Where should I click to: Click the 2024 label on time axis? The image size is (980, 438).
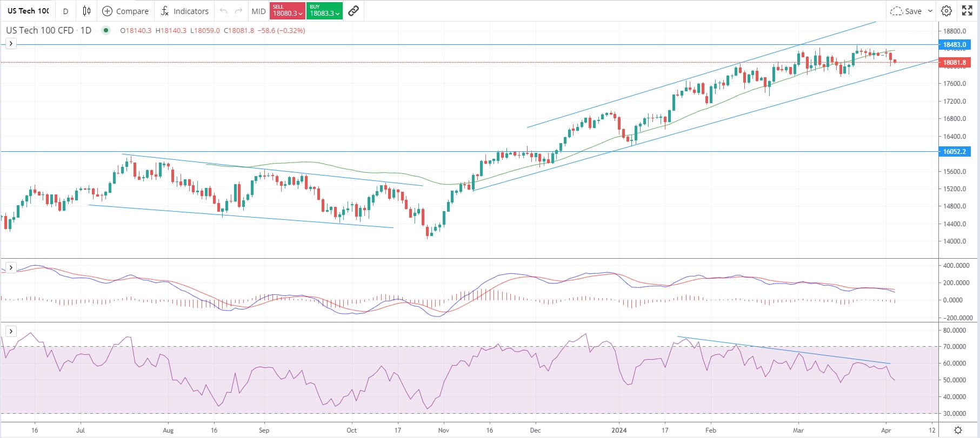click(x=619, y=430)
